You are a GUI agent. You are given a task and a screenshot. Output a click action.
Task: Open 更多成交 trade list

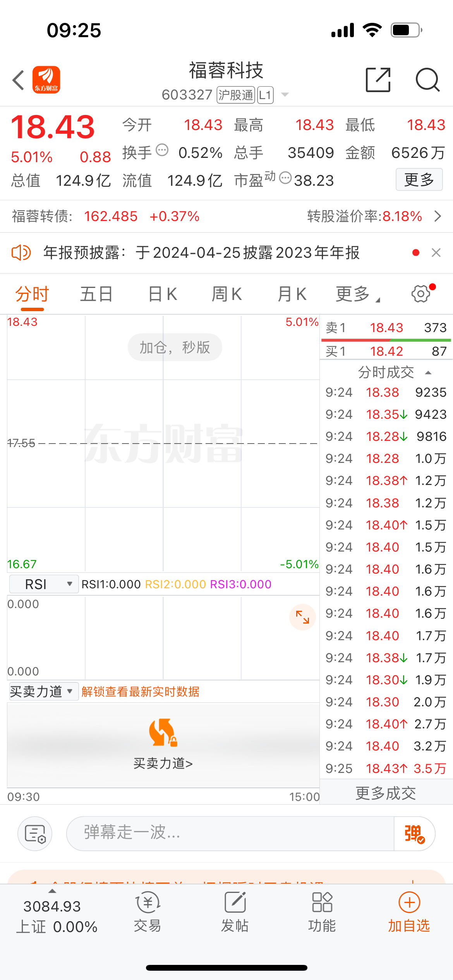click(386, 793)
